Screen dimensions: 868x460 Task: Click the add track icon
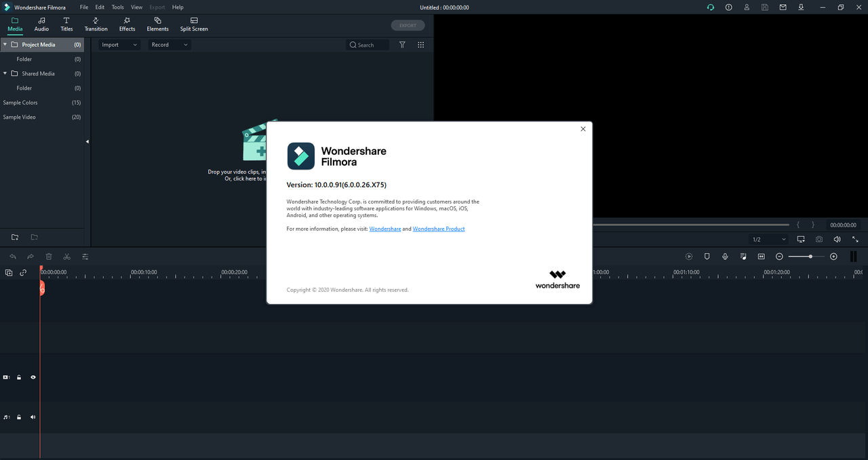[9, 272]
